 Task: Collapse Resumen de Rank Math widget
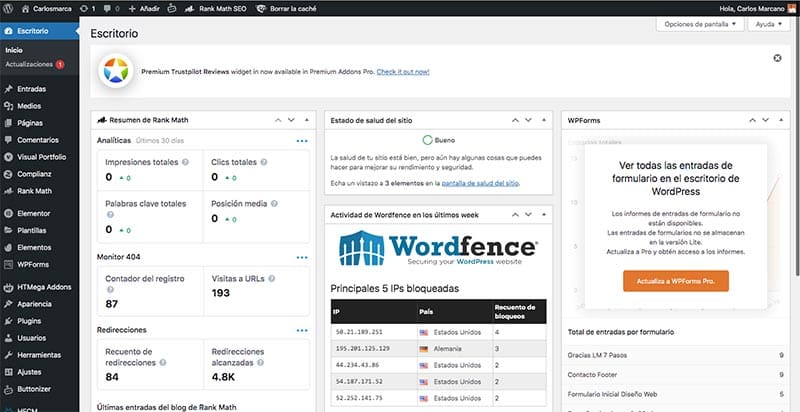point(307,120)
